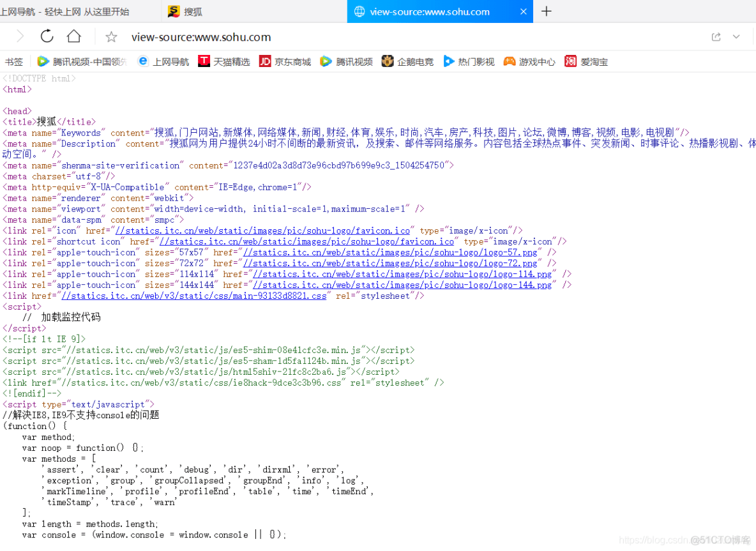Click the share icon in the address bar
Image resolution: width=756 pixels, height=551 pixels.
point(716,36)
